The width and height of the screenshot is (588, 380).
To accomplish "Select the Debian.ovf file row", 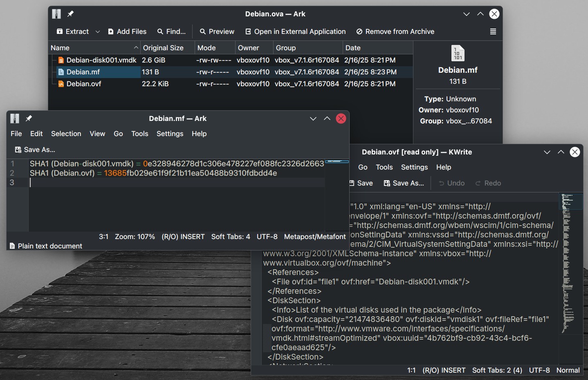I will point(231,84).
